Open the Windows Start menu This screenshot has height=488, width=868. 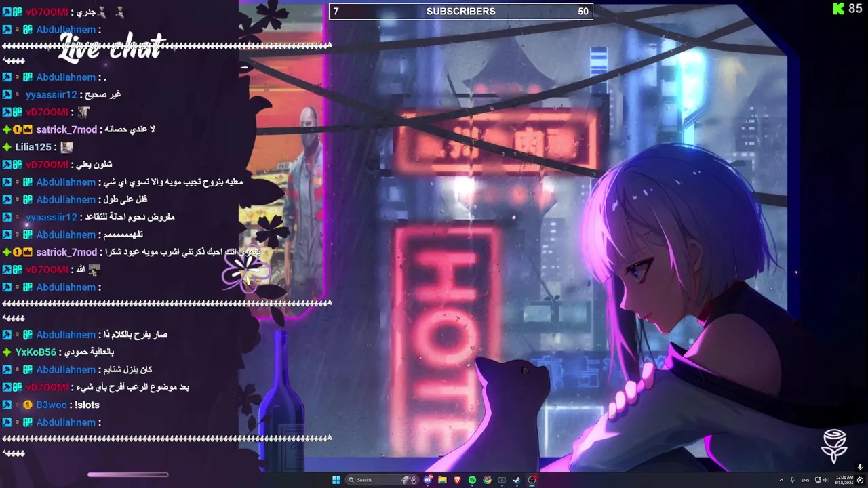(336, 480)
